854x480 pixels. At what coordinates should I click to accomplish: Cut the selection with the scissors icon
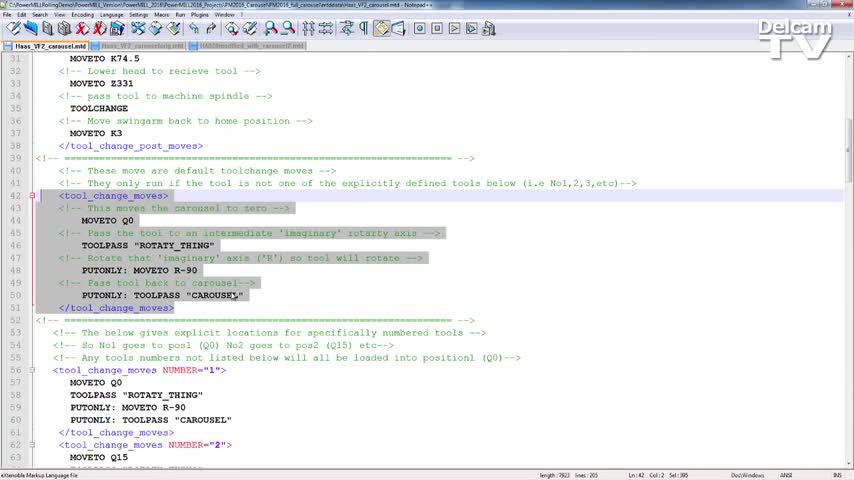(x=138, y=28)
